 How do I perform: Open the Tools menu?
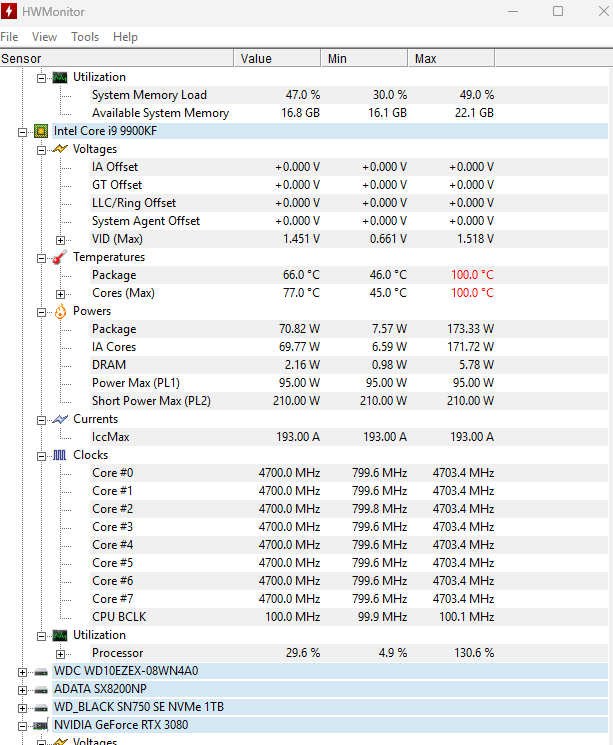point(85,37)
